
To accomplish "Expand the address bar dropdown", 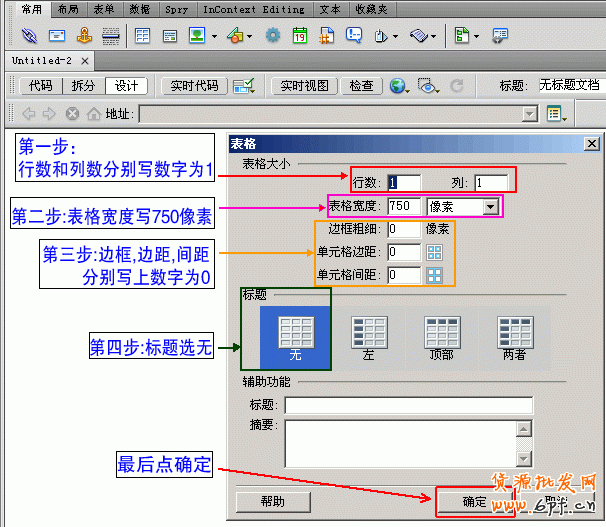I will coord(530,114).
